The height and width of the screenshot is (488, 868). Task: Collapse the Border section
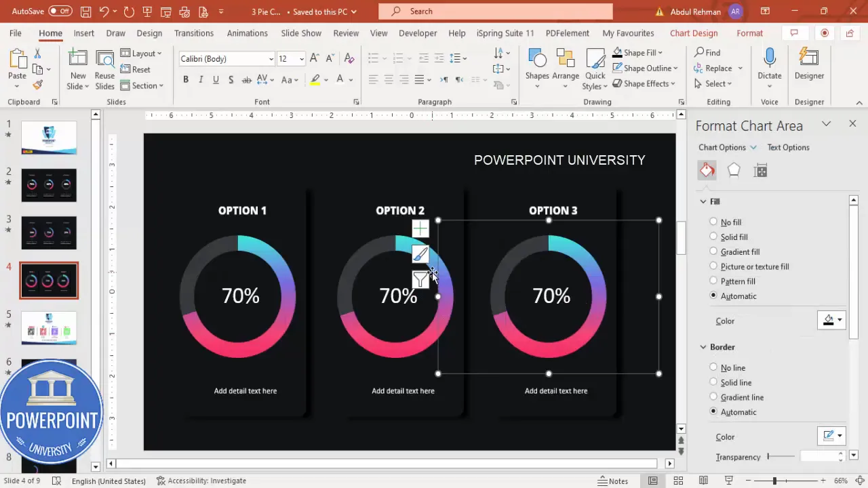point(703,347)
